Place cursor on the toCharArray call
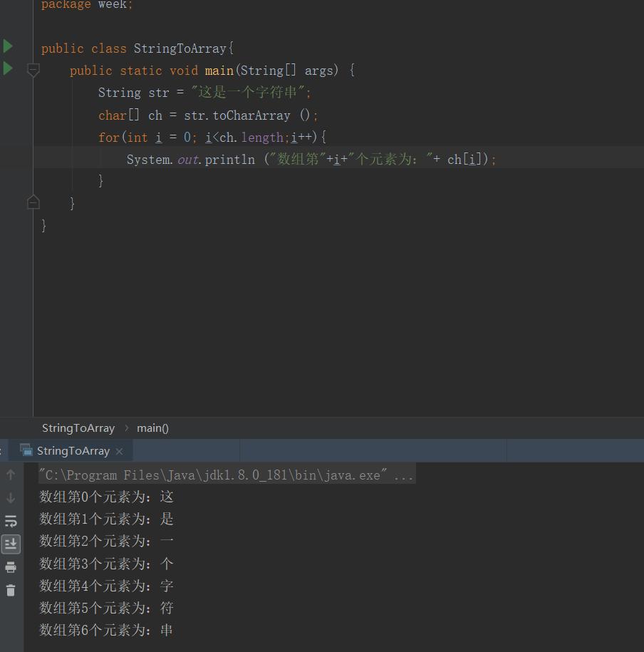Viewport: 644px width, 652px height. (251, 115)
